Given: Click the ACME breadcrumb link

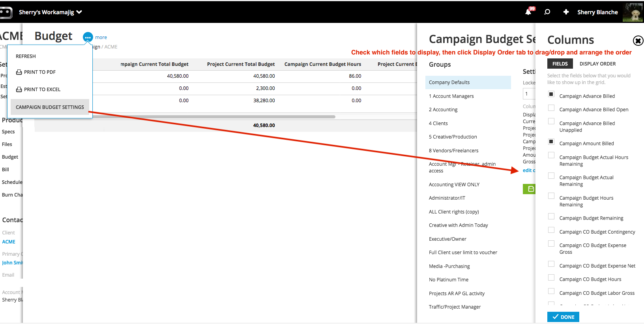Looking at the screenshot, I should point(111,47).
